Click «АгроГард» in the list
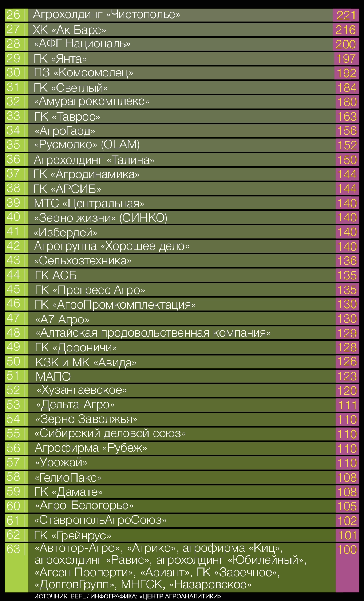The width and height of the screenshot is (364, 601). (x=65, y=130)
